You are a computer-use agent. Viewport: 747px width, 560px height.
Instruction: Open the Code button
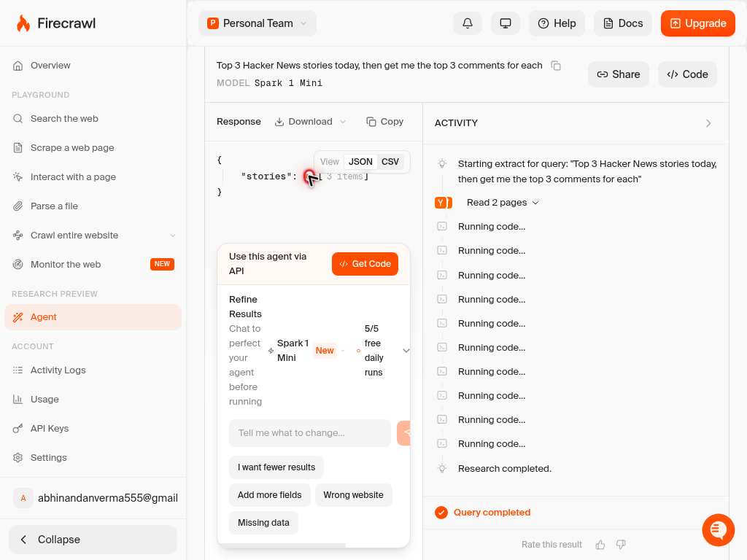[687, 74]
